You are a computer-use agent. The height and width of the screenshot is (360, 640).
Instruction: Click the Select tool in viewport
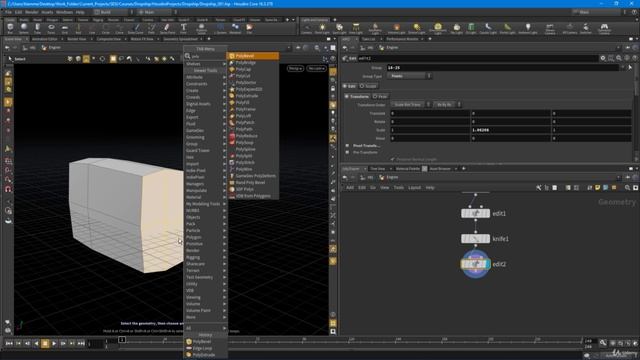click(x=17, y=59)
